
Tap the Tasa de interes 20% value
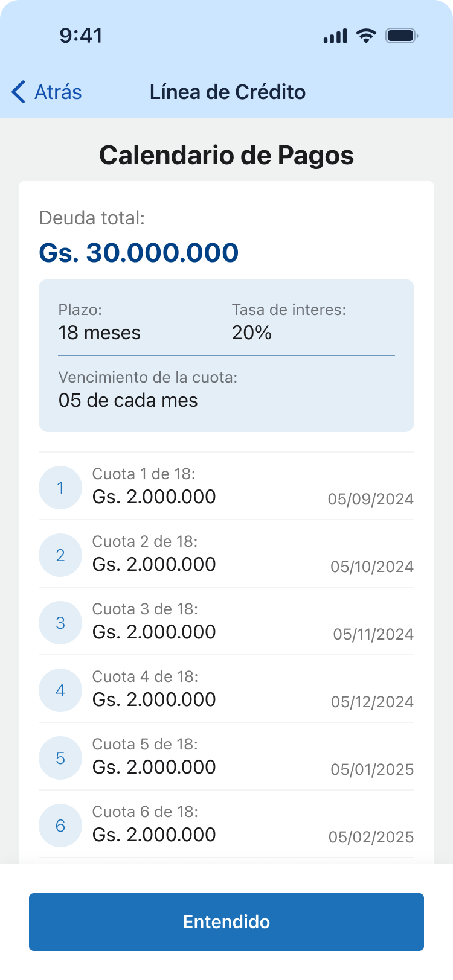[x=252, y=332]
